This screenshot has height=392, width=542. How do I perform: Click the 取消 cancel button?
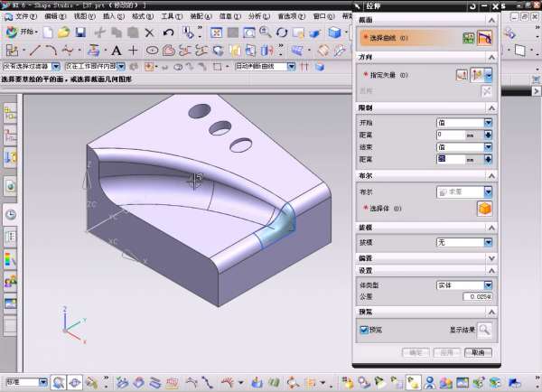tap(477, 352)
